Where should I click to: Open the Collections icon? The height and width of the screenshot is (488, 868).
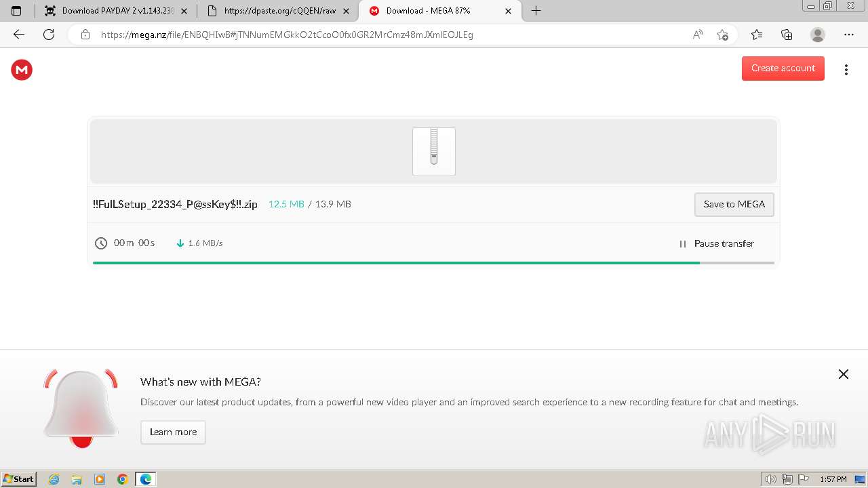[787, 35]
